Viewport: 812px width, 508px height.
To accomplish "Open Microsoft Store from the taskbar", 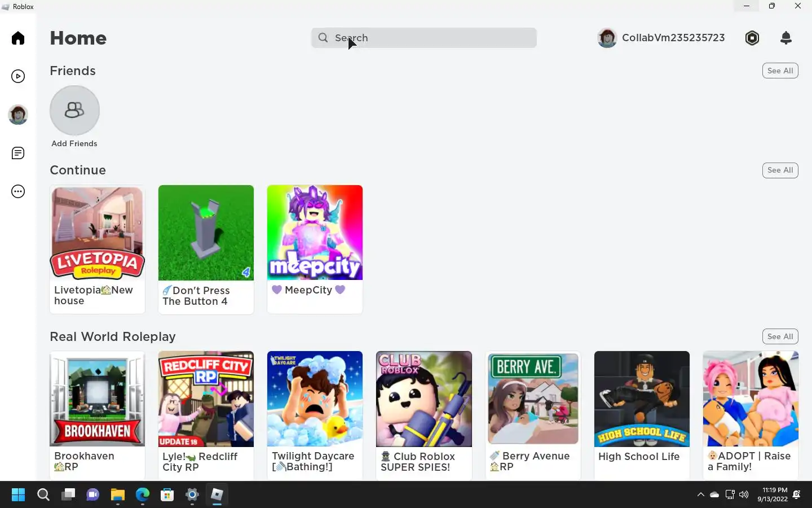I will pyautogui.click(x=167, y=495).
